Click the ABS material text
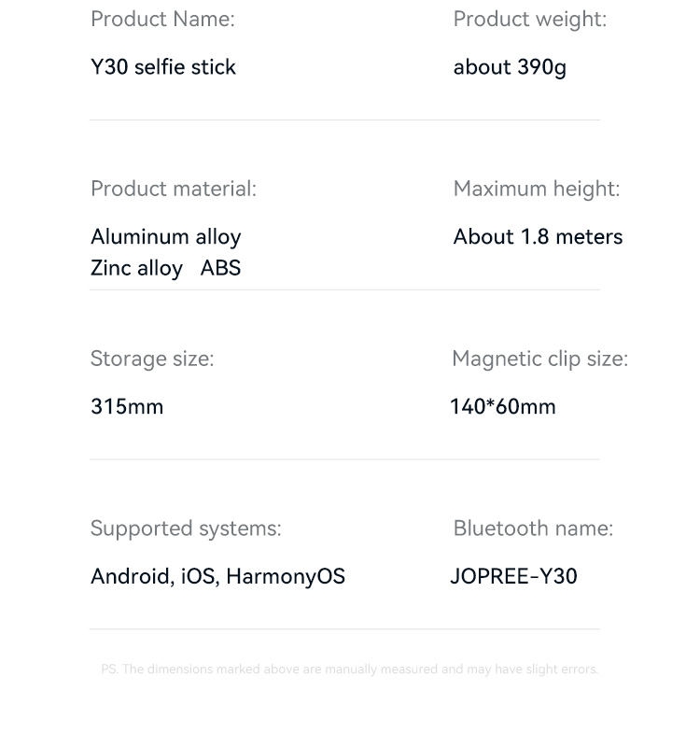Viewport: 700px width, 747px height. [220, 268]
